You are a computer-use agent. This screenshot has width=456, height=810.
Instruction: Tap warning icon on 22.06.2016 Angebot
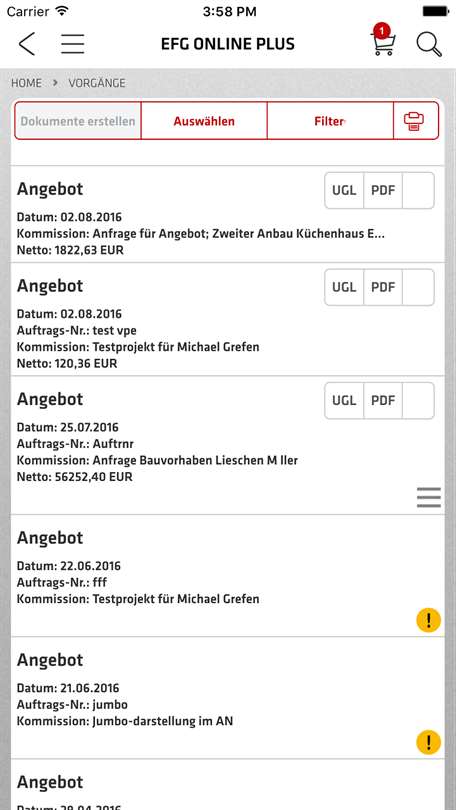click(429, 620)
